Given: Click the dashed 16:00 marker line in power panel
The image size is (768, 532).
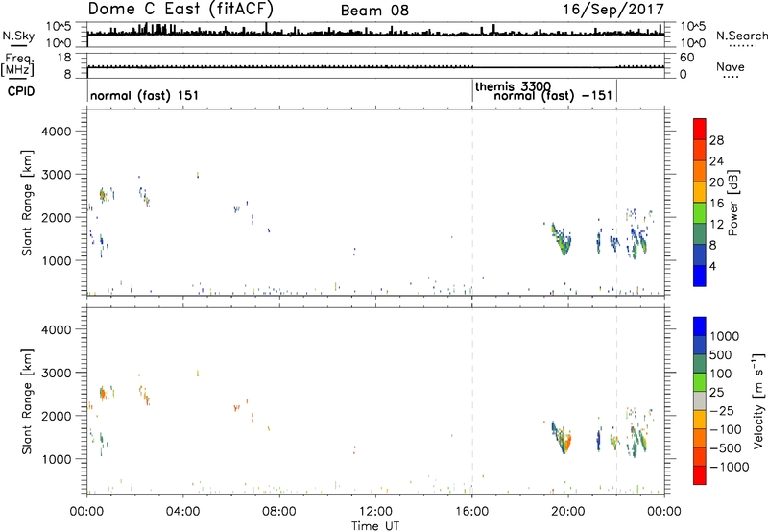Looking at the screenshot, I should tap(472, 203).
